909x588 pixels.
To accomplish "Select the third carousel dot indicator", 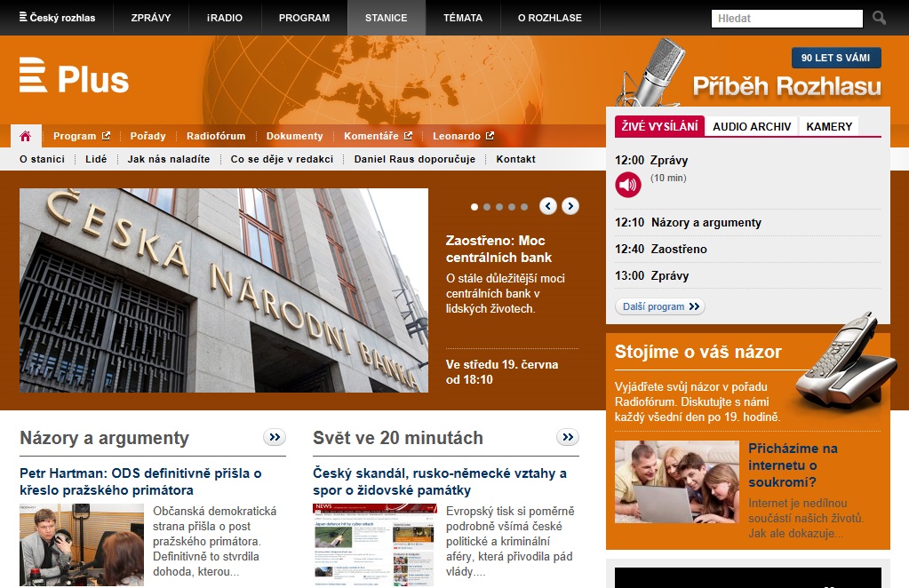I will (x=499, y=207).
